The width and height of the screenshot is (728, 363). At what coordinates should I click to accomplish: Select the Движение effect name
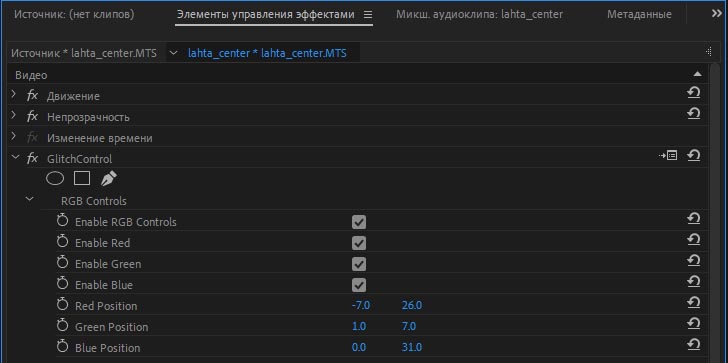(x=73, y=96)
